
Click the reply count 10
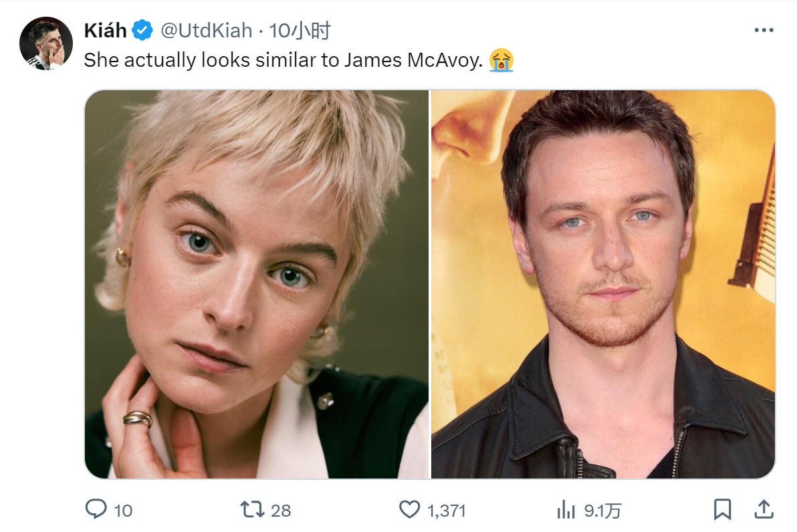pyautogui.click(x=123, y=510)
